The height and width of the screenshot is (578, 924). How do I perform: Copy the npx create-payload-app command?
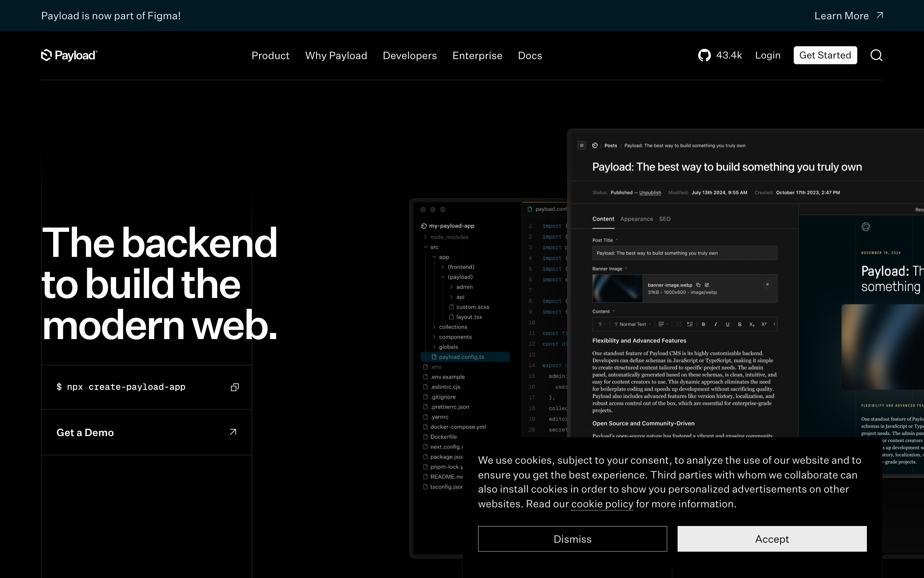235,387
